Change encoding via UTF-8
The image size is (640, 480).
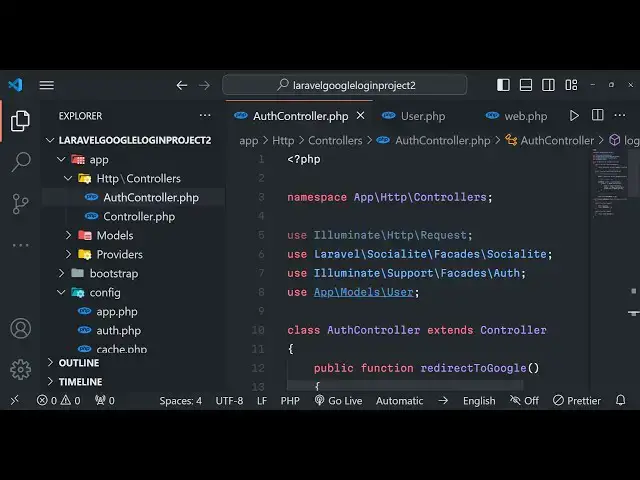click(x=229, y=401)
